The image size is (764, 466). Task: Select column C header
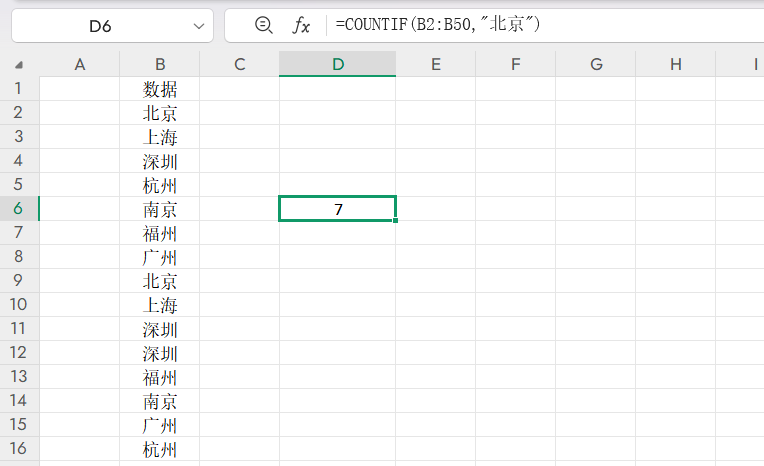[x=239, y=64]
